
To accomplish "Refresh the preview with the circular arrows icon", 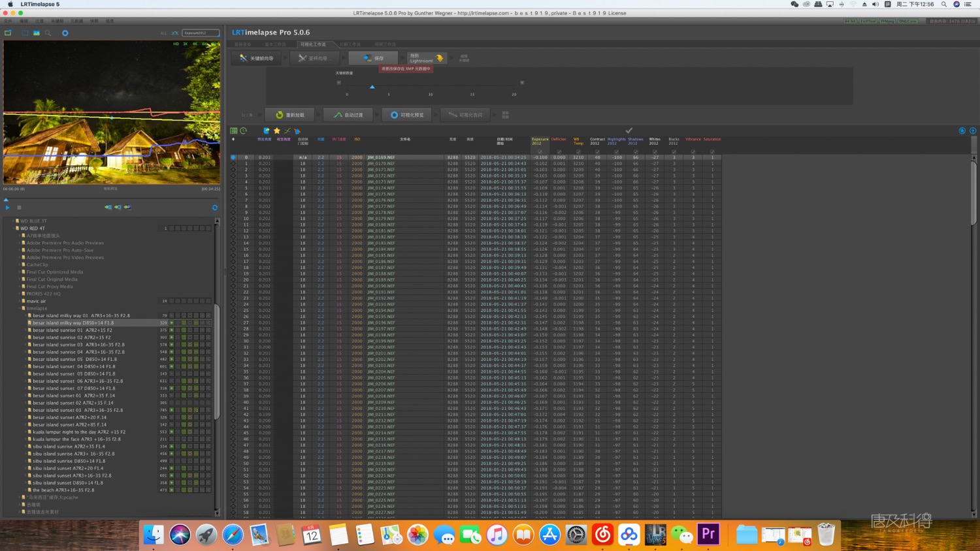I will pos(214,208).
